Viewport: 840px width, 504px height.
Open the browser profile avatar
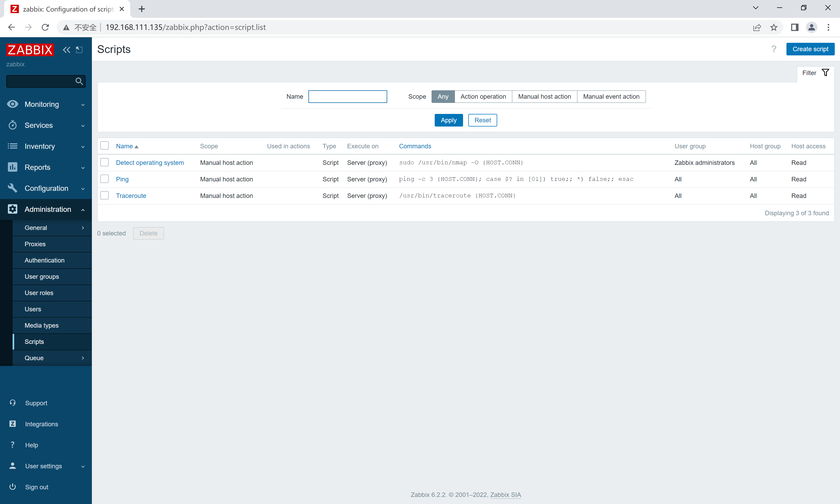tap(811, 27)
